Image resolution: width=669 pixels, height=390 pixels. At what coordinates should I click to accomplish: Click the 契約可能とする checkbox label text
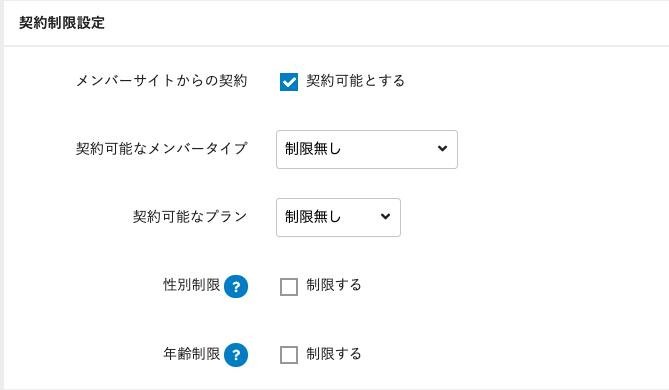pos(355,81)
